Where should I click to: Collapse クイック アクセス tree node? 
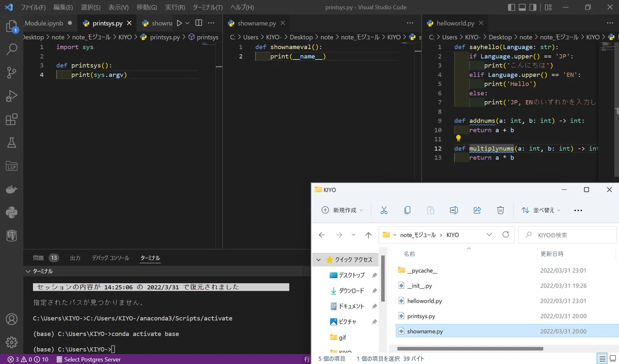319,260
